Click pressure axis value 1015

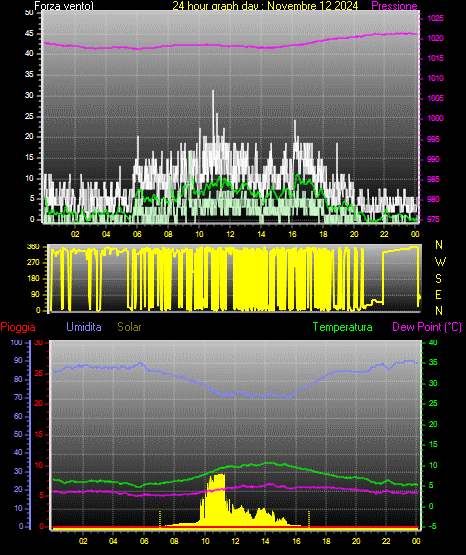click(x=435, y=58)
